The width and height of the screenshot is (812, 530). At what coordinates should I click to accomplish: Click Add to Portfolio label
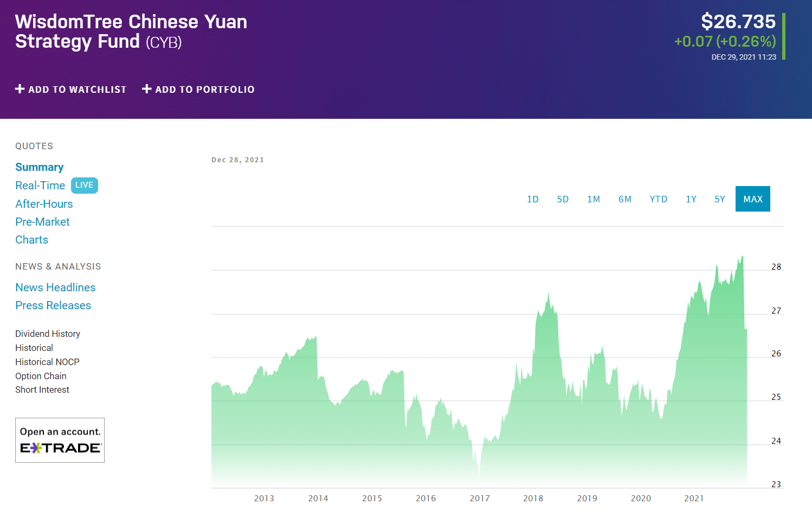click(205, 90)
